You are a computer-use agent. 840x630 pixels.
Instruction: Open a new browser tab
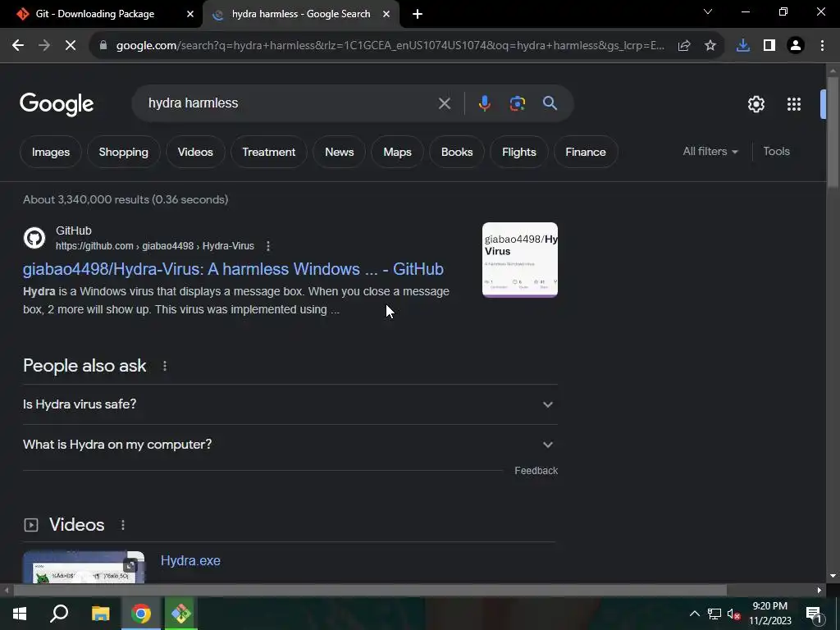pos(418,14)
